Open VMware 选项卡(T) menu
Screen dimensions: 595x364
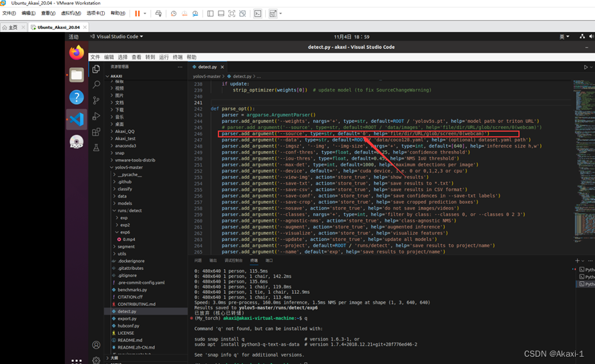pyautogui.click(x=95, y=13)
